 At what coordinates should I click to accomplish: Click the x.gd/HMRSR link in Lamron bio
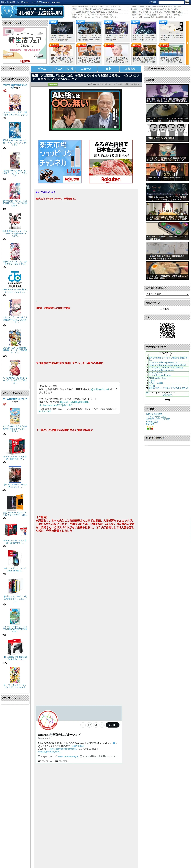pos(78,746)
